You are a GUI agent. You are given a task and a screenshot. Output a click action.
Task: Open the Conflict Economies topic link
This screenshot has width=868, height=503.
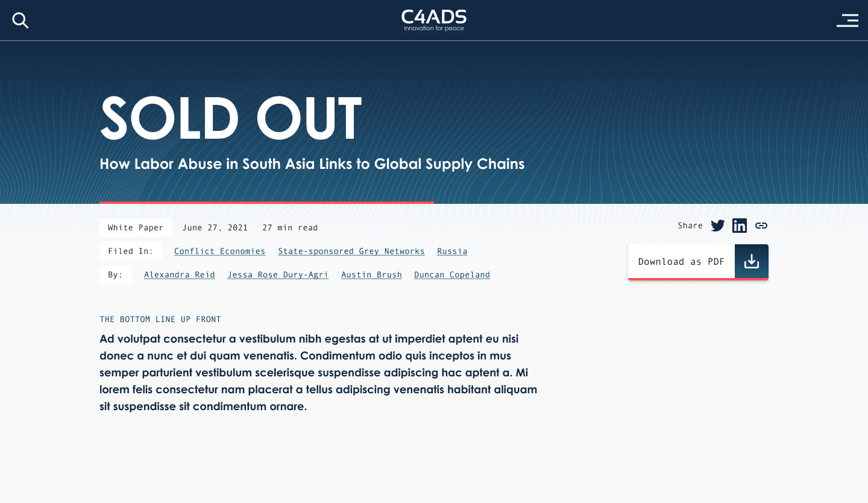(220, 251)
